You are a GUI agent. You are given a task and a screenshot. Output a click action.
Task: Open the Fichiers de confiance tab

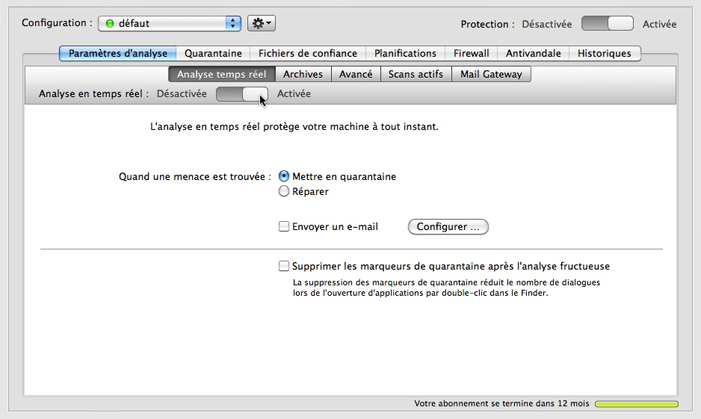[308, 53]
